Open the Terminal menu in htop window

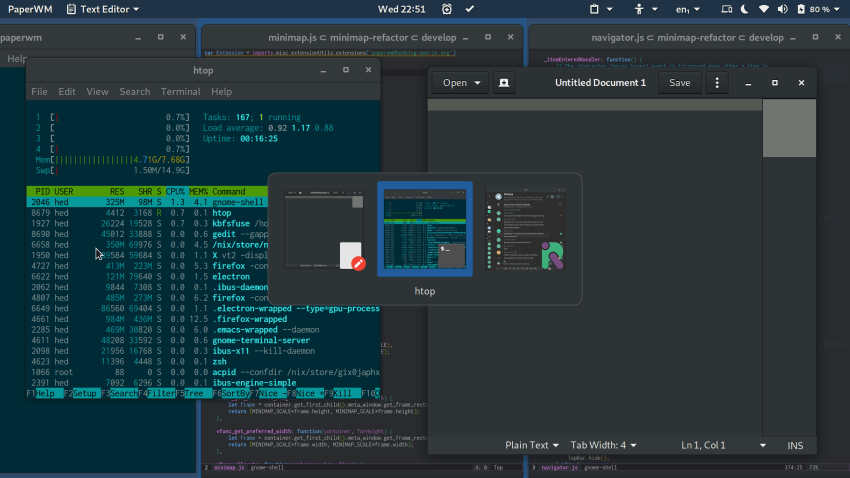[180, 92]
